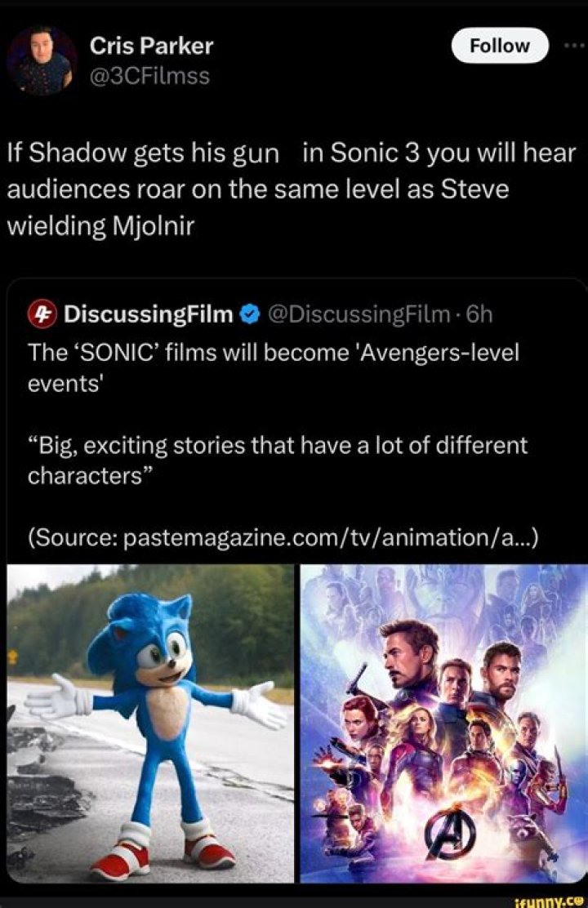Click the blue verified badge
The width and height of the screenshot is (588, 908).
250,314
